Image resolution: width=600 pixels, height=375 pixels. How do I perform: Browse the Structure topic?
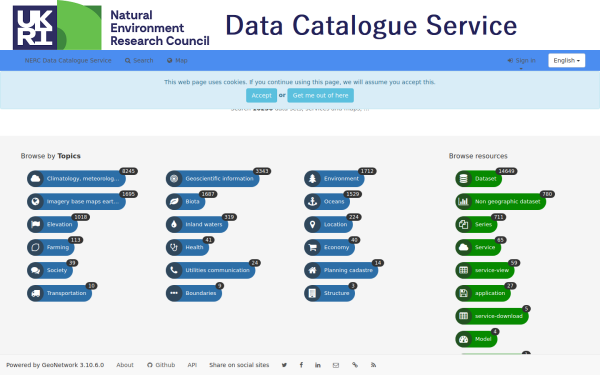329,293
